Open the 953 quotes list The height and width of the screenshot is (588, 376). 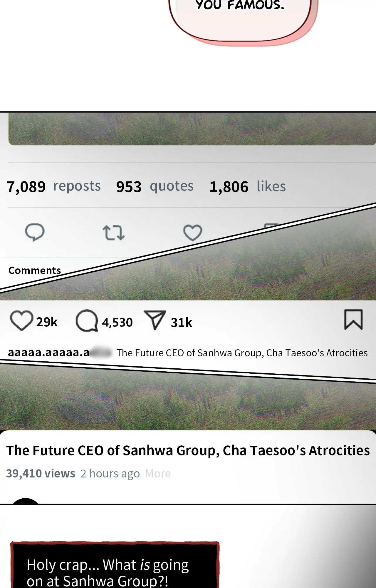pos(155,186)
